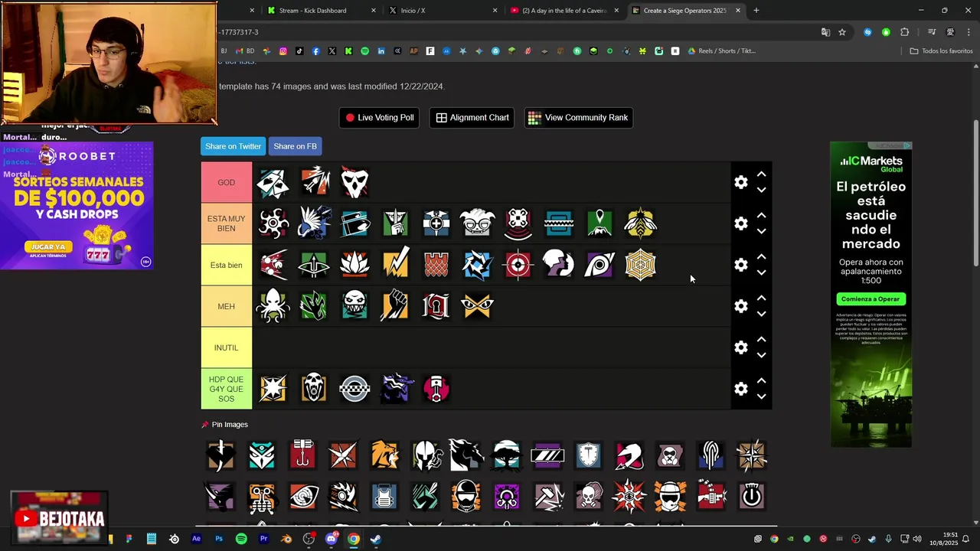This screenshot has width=980, height=551.
Task: Click the red crosshair target operator icon
Action: [x=518, y=265]
